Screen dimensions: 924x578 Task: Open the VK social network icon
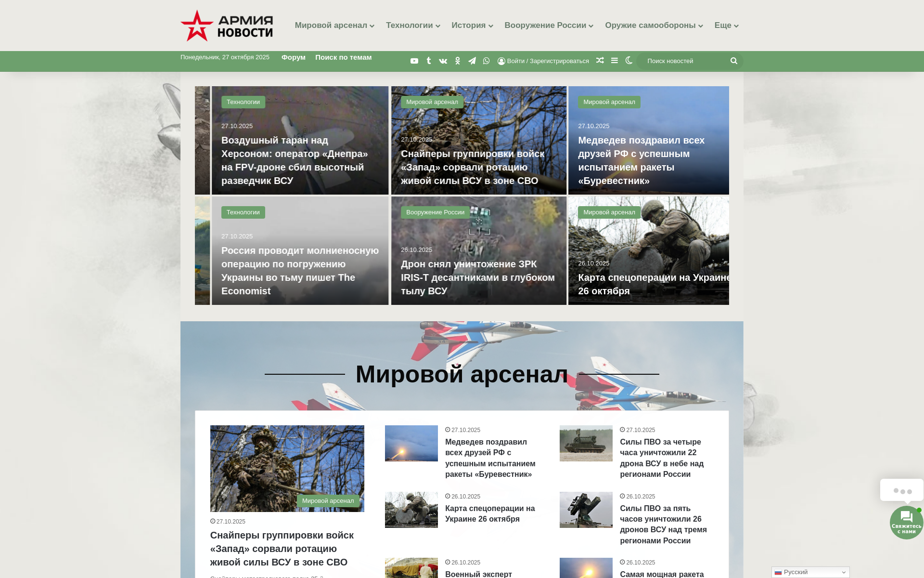coord(443,61)
